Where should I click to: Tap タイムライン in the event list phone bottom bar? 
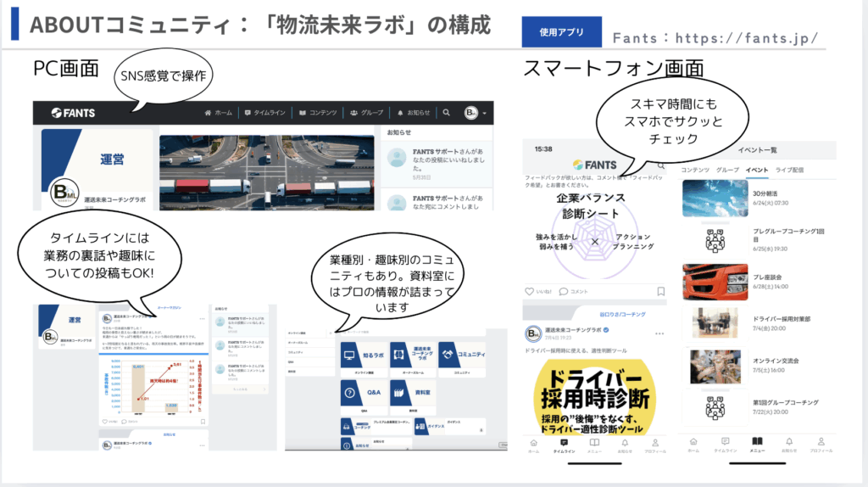pyautogui.click(x=726, y=445)
